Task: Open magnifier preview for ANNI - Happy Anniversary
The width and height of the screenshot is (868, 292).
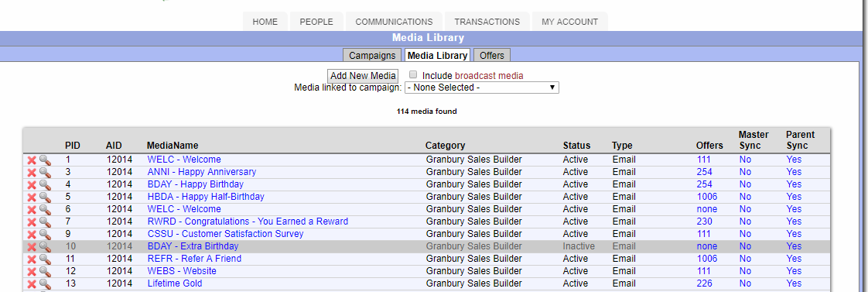Action: pos(45,172)
